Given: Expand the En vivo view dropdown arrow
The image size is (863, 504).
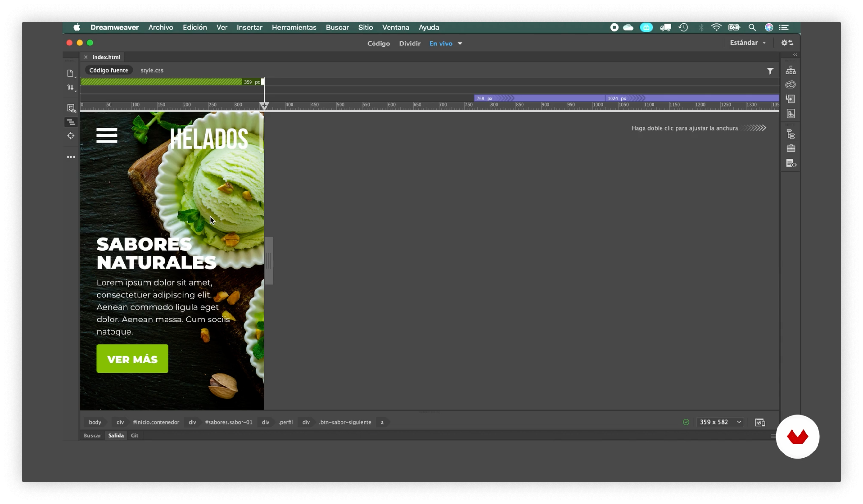Looking at the screenshot, I should [460, 44].
